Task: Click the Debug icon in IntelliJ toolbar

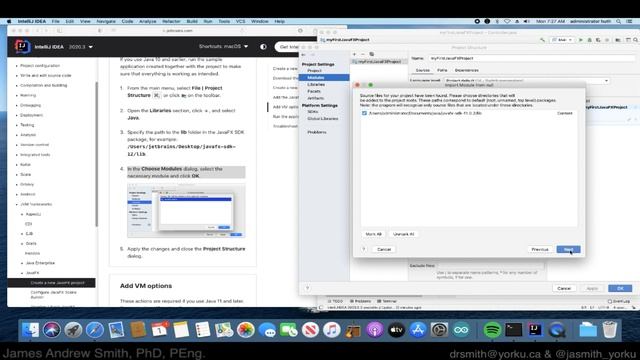Action: tap(589, 40)
